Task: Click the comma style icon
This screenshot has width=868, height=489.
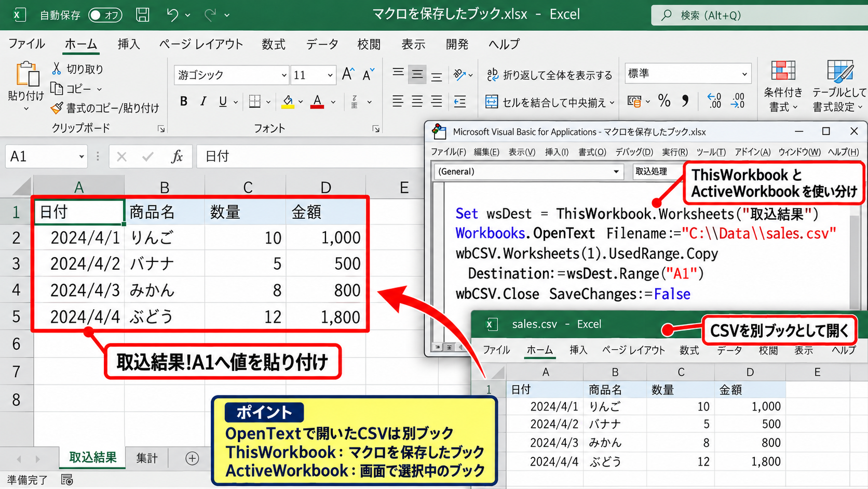Action: pos(685,101)
